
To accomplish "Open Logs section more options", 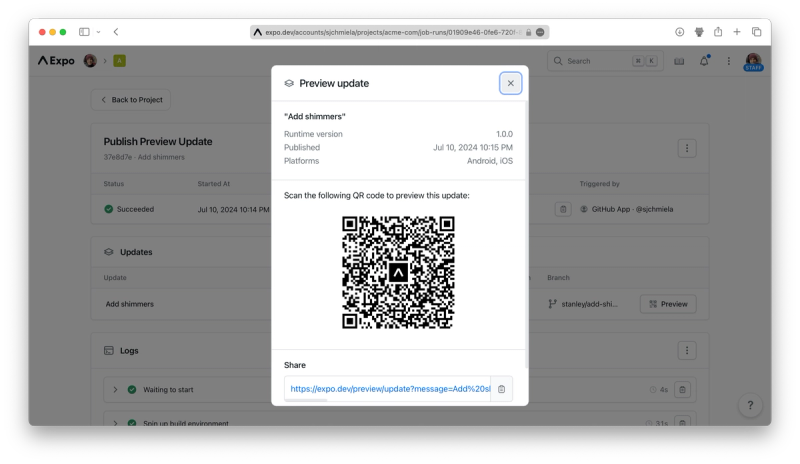I will click(687, 350).
